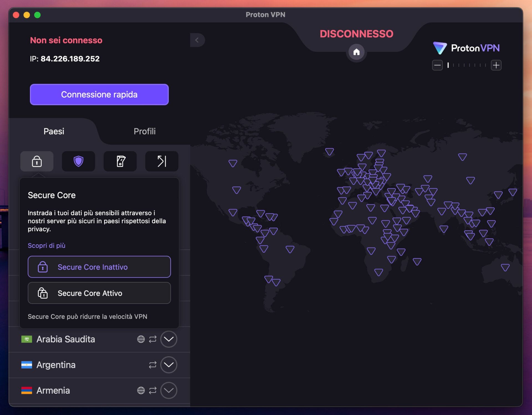
Task: Open the Scopri di più link
Action: tap(47, 245)
